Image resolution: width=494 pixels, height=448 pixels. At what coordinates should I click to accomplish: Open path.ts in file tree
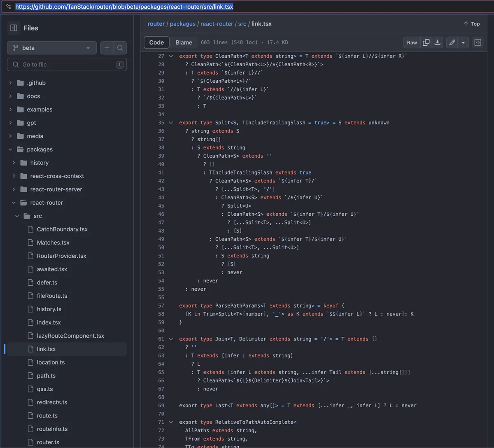tap(46, 376)
